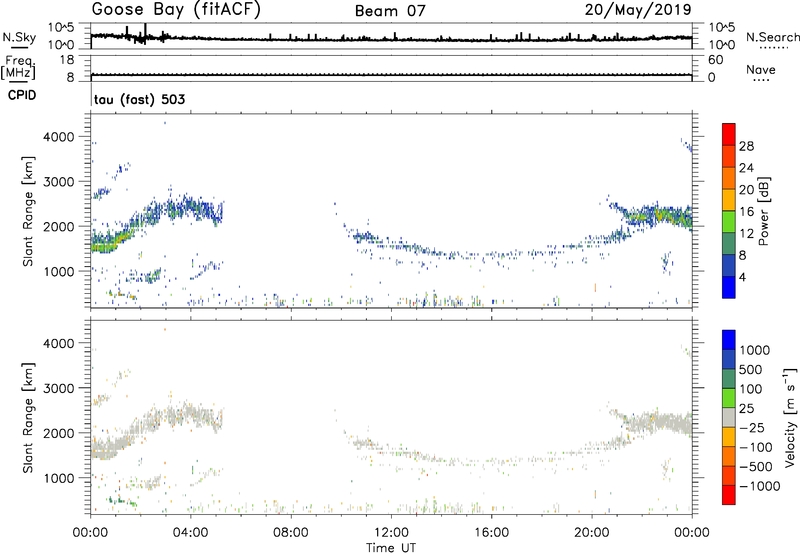The image size is (800, 554).
Task: Pick the light green 25–100 velocity colorbar segment
Action: [x=729, y=398]
